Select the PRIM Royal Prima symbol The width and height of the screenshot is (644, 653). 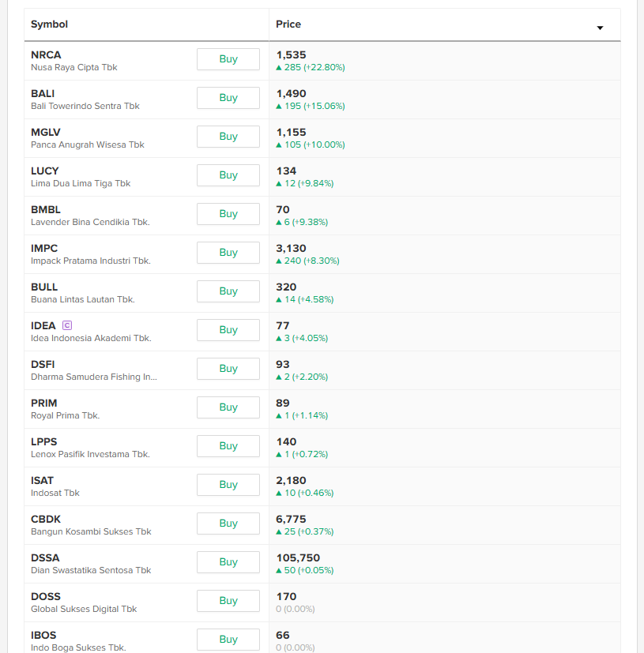point(44,403)
